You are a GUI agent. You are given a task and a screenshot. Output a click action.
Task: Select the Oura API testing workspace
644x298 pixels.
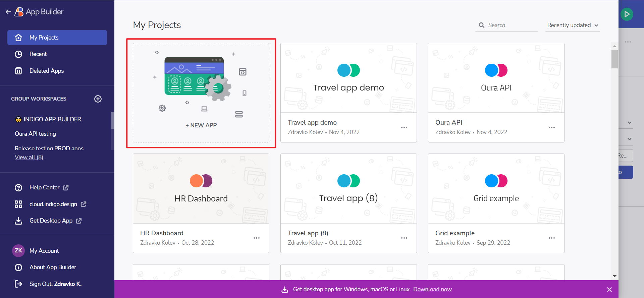click(35, 134)
